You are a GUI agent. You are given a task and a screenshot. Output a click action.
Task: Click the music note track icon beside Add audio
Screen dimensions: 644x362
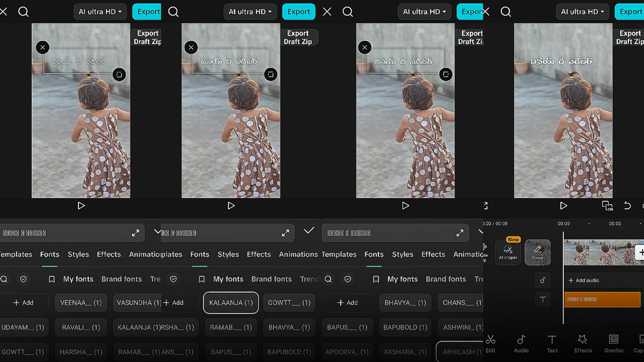point(543,280)
